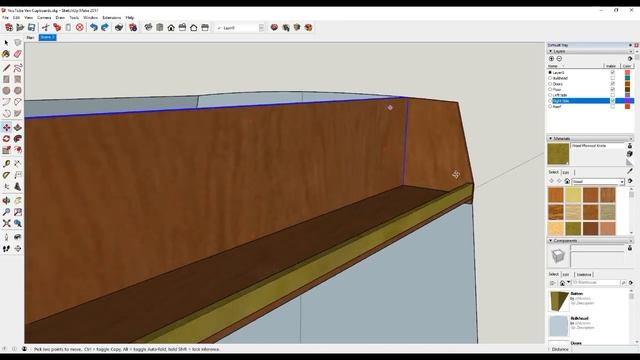Image resolution: width=640 pixels, height=360 pixels.
Task: Open the Extensions menu
Action: pos(111,18)
